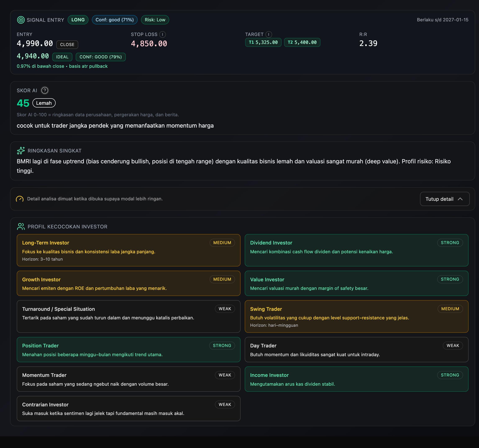Image resolution: width=479 pixels, height=448 pixels.
Task: Click the Signal Entry target icon
Action: tap(21, 20)
